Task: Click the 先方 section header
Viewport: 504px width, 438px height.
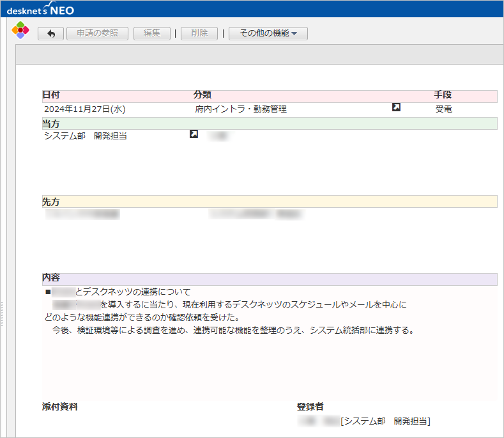Action: [50, 201]
